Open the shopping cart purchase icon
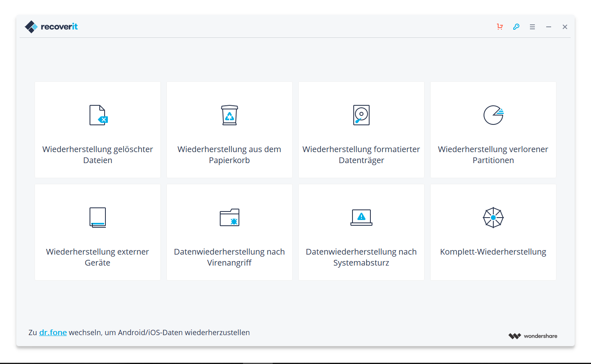The image size is (591, 364). [x=500, y=27]
